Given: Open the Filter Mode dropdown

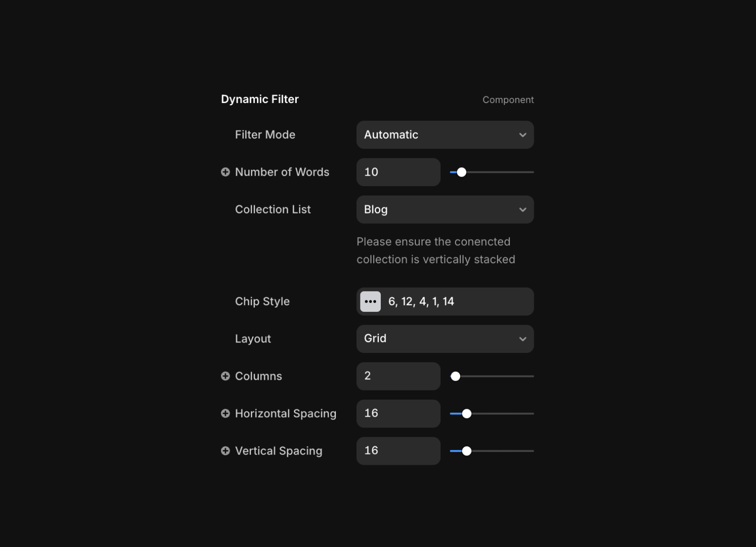Looking at the screenshot, I should [445, 135].
